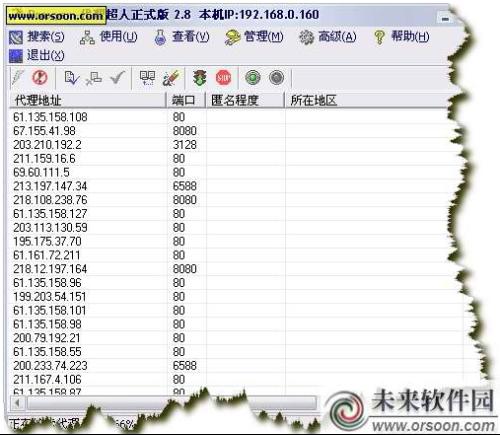Click port 8080 for 67.155.41.98

[x=185, y=131]
